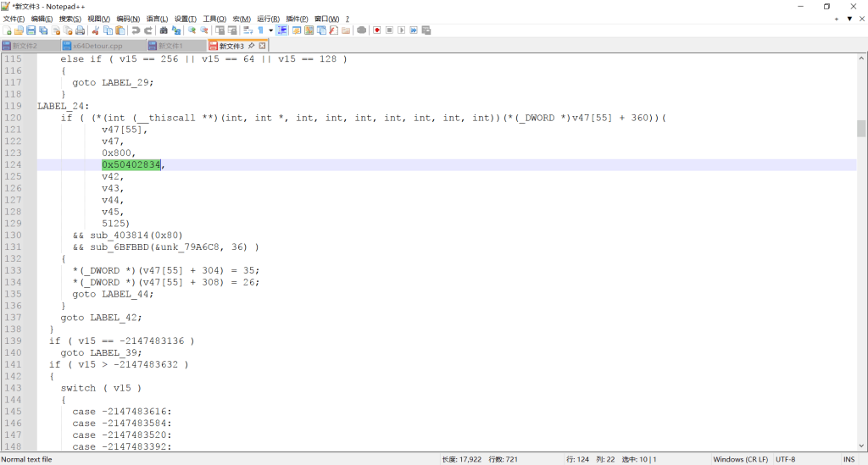This screenshot has width=868, height=465.
Task: Open the 文件(F) menu
Action: (x=14, y=19)
